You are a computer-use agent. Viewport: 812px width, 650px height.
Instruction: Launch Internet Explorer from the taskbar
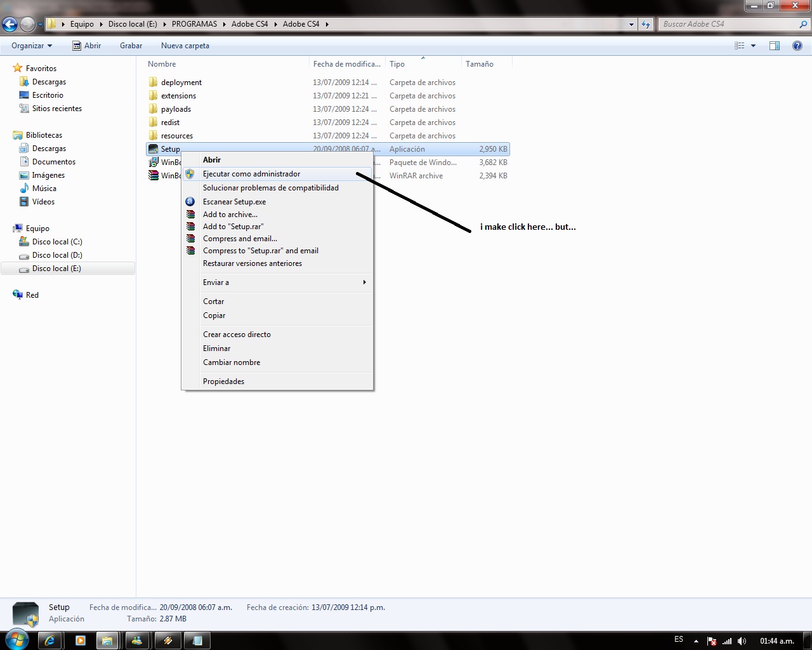click(x=49, y=640)
